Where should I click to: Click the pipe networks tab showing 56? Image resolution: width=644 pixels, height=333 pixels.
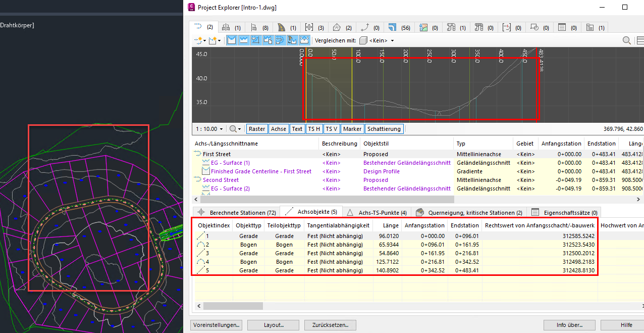coord(398,27)
